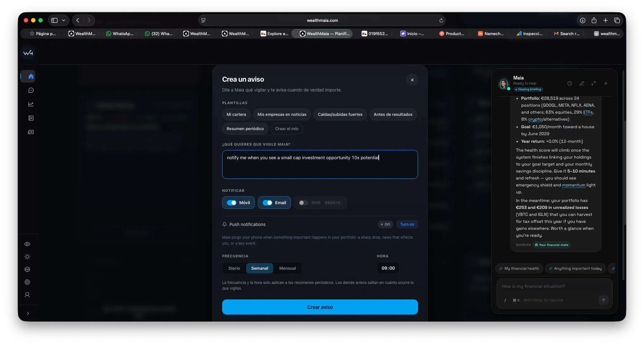644x345 pixels.
Task: Send message with the arrow-up button
Action: point(603,300)
